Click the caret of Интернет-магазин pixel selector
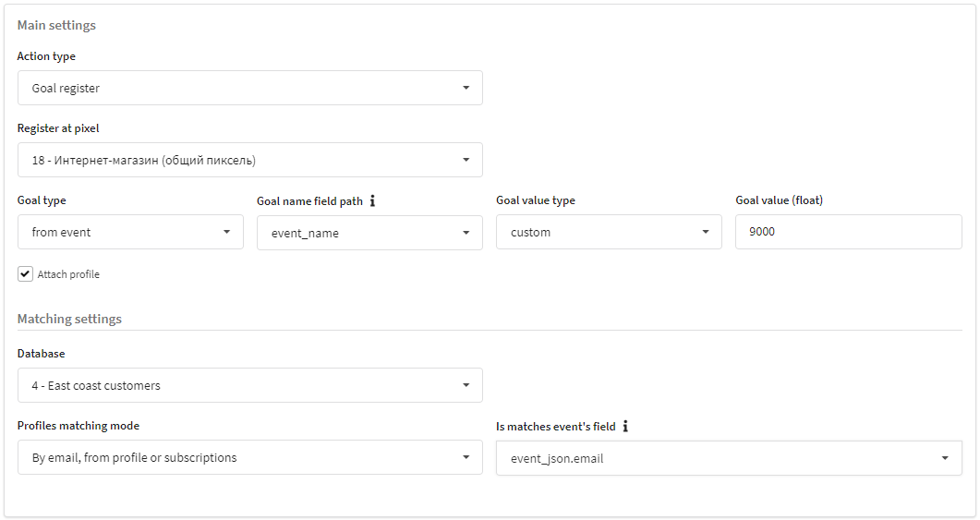Viewport: 980px width, 520px height. [x=466, y=160]
